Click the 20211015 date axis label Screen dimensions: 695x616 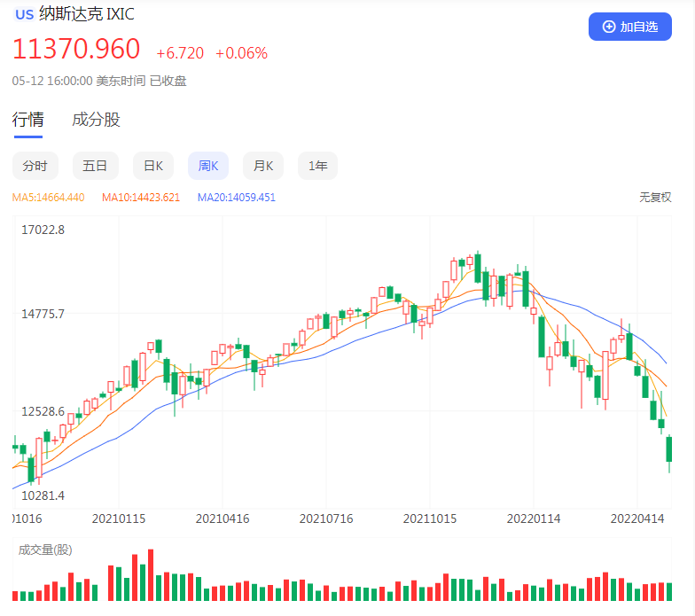tap(430, 519)
